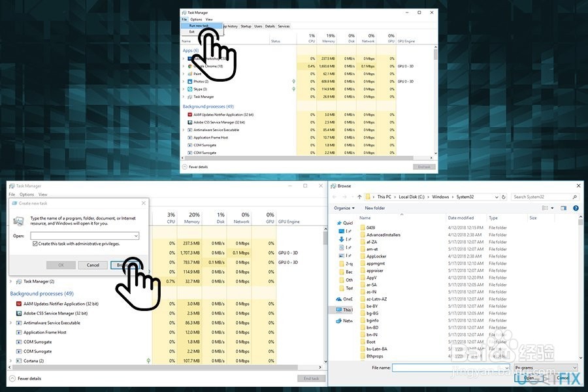Select the Paint app icon
This screenshot has width=588, height=392.
[x=191, y=74]
